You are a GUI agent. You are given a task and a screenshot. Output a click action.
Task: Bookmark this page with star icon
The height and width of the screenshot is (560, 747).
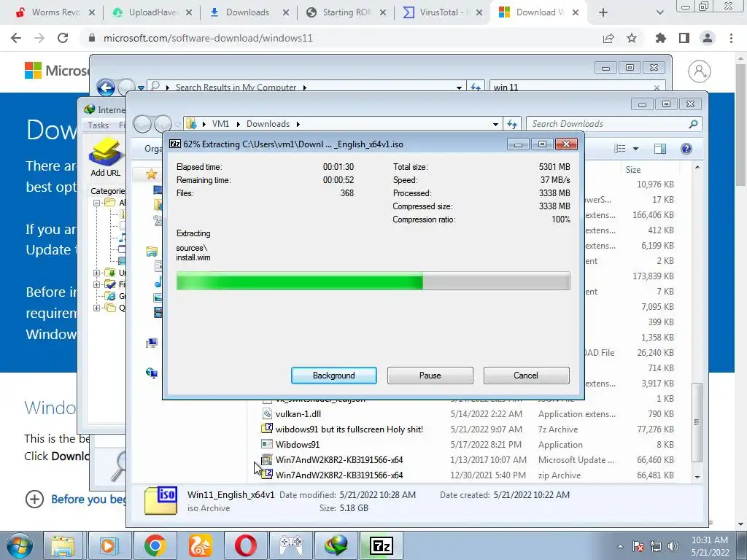tap(632, 38)
